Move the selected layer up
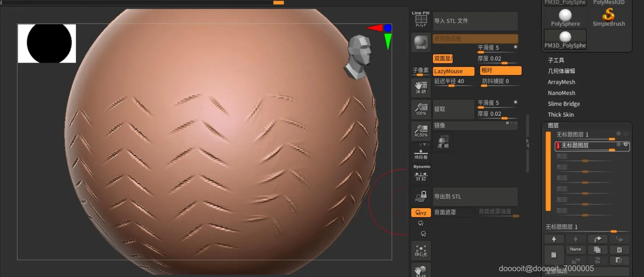This screenshot has height=277, width=644. click(554, 239)
